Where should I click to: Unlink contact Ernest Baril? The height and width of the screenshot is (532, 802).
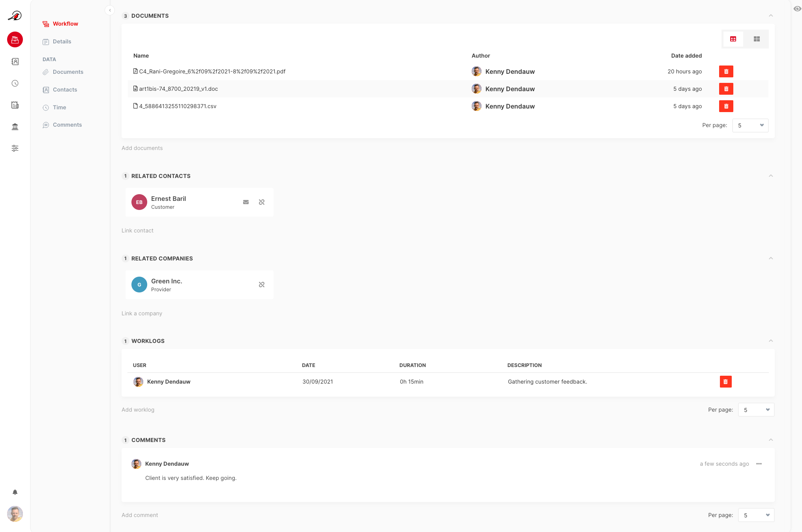[262, 202]
